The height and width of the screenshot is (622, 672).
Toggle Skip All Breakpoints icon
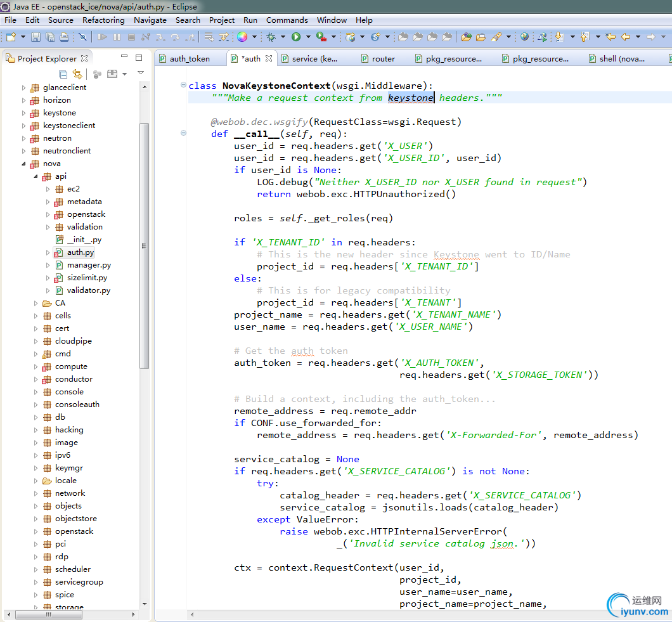tap(82, 37)
